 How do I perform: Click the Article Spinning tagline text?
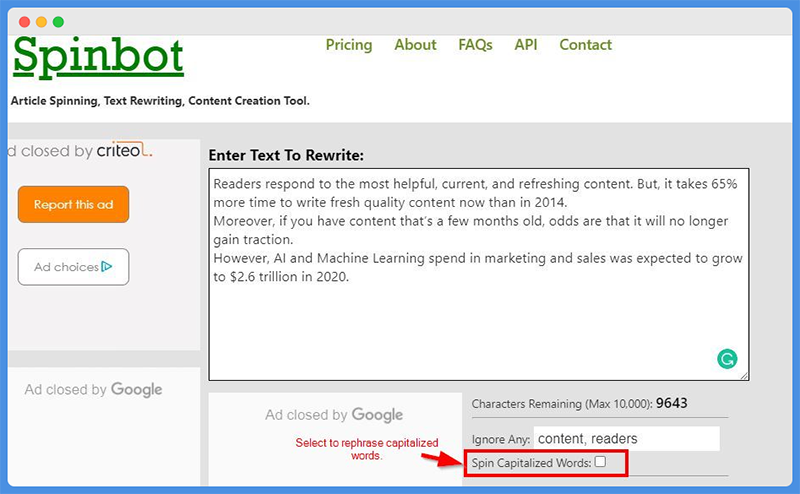click(x=160, y=101)
